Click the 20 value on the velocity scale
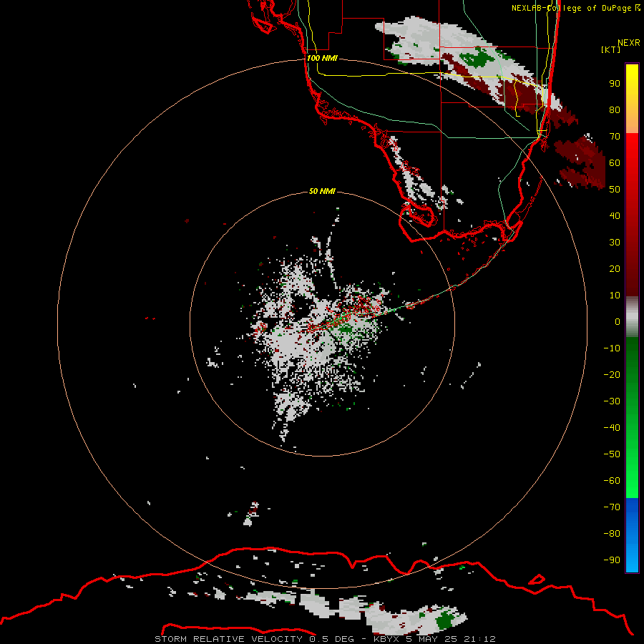 [x=615, y=268]
